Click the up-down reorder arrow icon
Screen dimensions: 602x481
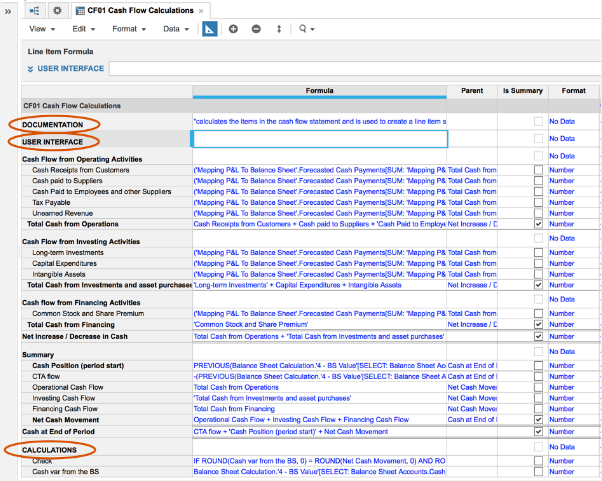pyautogui.click(x=279, y=29)
